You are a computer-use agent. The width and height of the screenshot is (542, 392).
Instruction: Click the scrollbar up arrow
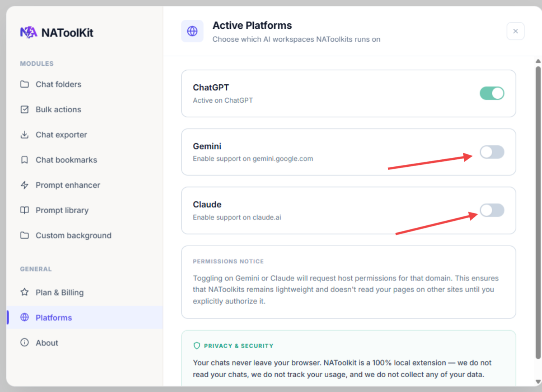tap(538, 61)
